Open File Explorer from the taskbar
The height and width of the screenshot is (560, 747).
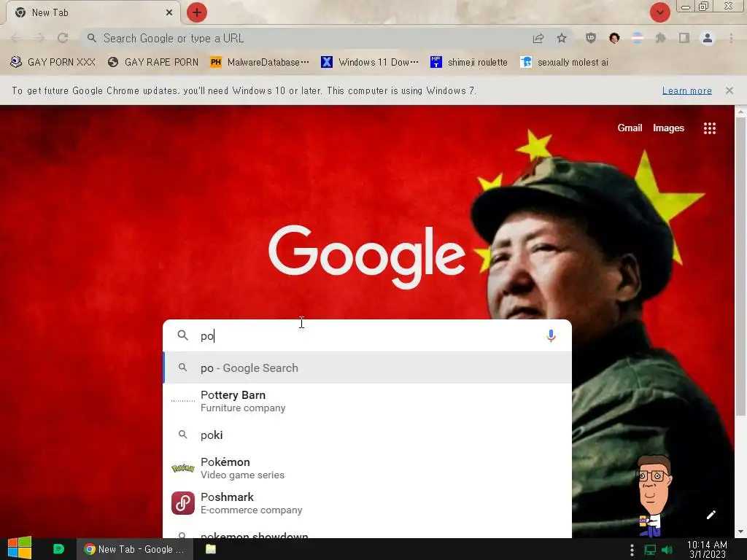tap(211, 549)
